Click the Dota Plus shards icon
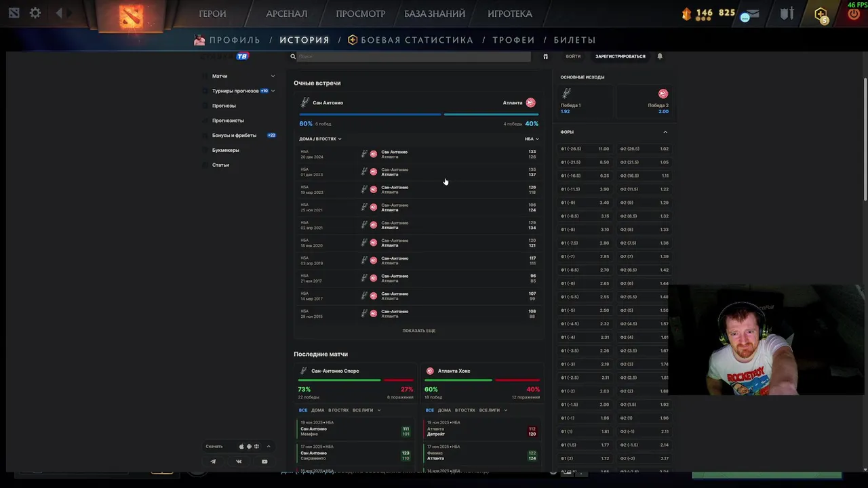Screen dimensions: 868x488 pyautogui.click(x=686, y=14)
